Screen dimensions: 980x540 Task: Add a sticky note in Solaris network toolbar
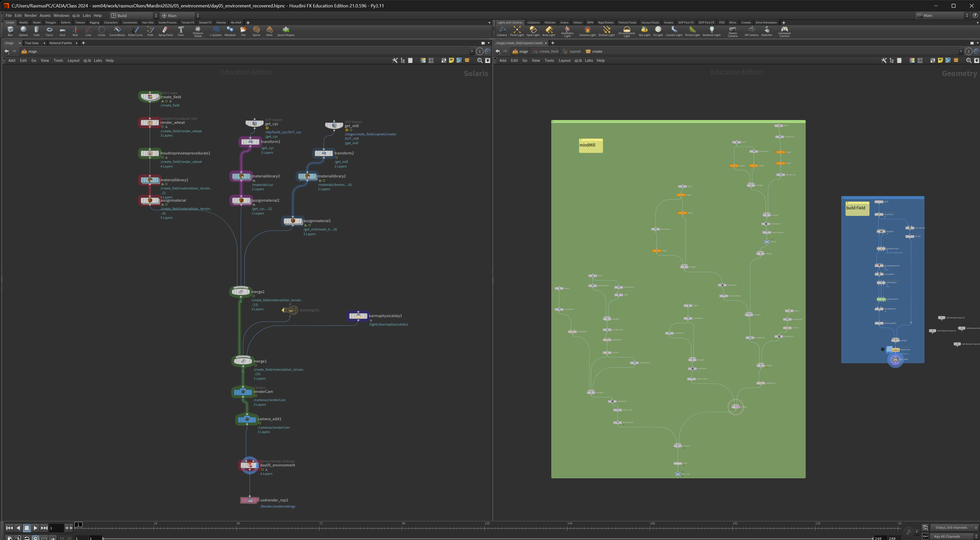click(451, 61)
